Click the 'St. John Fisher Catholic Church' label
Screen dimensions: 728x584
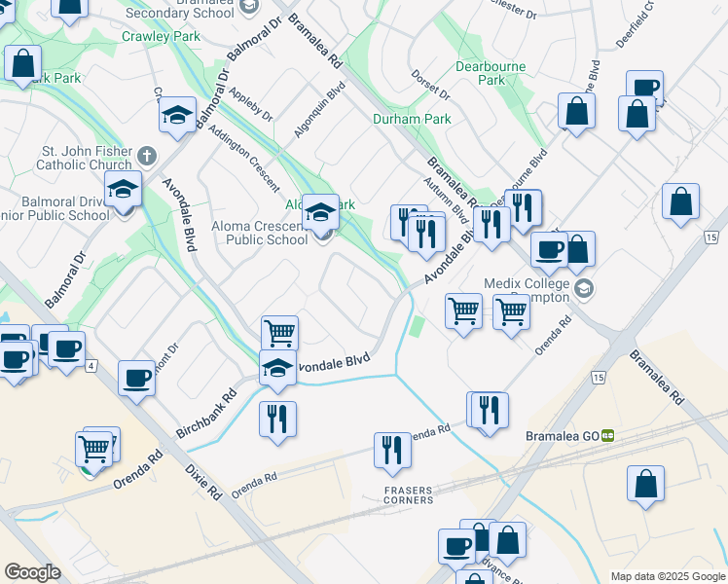pos(85,158)
